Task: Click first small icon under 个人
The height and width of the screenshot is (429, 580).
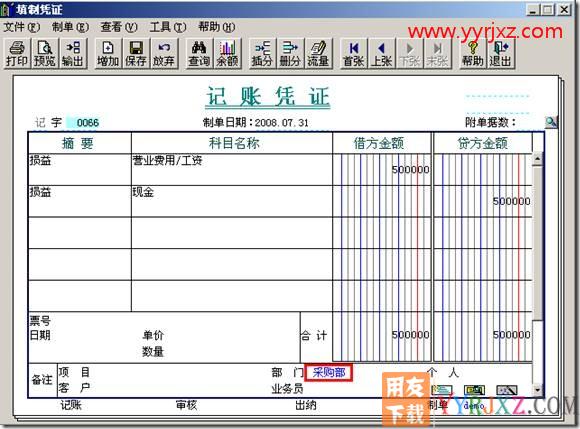Action: 442,390
